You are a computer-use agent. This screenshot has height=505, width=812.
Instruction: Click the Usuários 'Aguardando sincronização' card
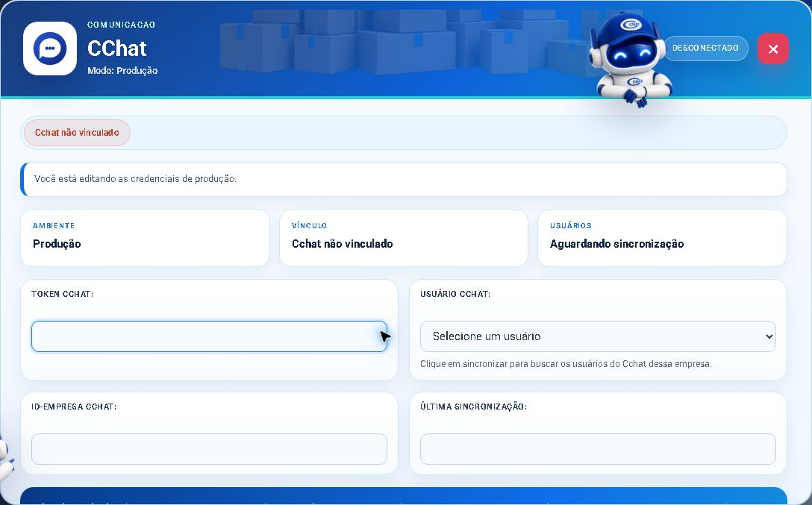[x=662, y=238]
